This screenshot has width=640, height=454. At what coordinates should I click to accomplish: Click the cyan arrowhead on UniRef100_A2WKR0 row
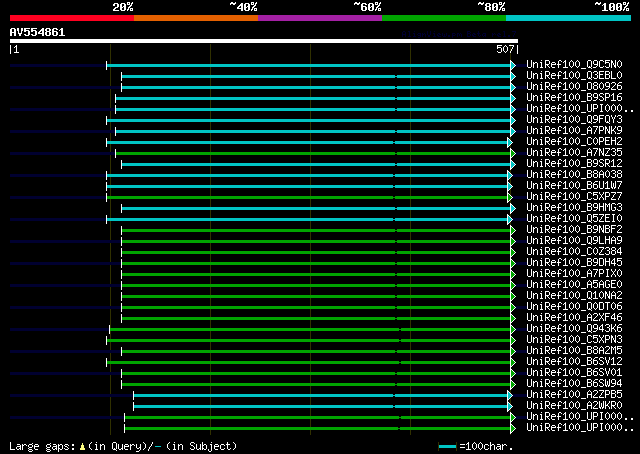click(510, 407)
